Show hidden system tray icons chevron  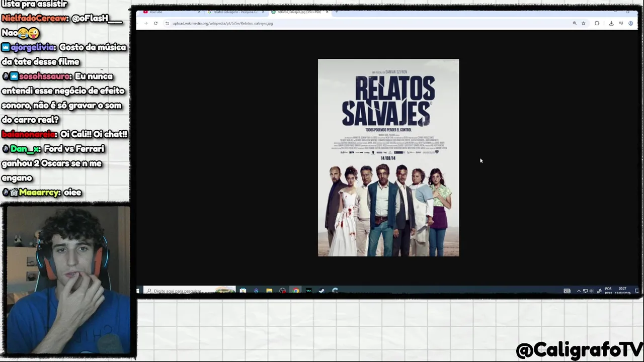click(579, 291)
